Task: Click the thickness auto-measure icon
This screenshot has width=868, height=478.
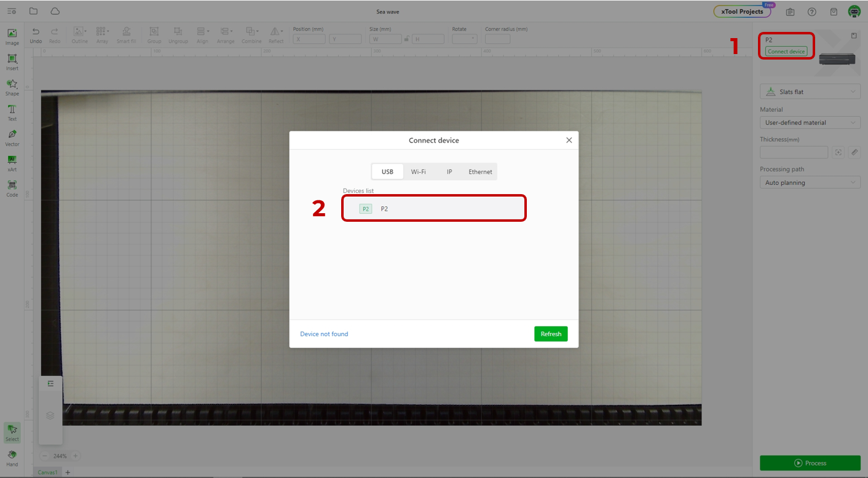Action: point(838,152)
